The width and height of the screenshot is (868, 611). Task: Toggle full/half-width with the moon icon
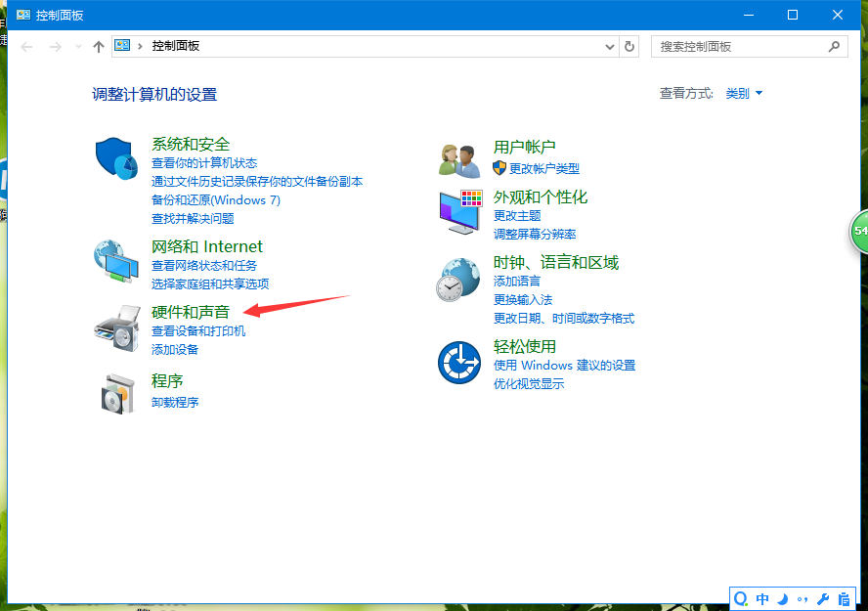[783, 597]
